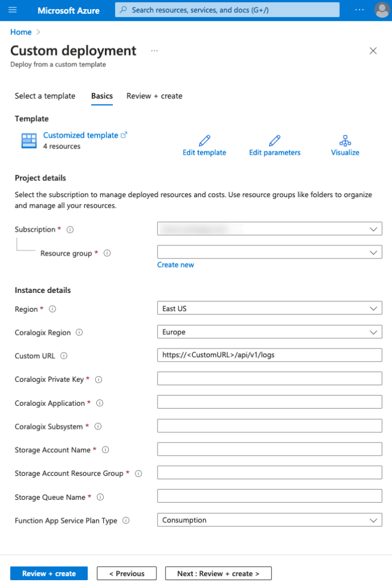The image size is (392, 587).
Task: Show info tooltip for Coralogix Subsystem
Action: 98,426
